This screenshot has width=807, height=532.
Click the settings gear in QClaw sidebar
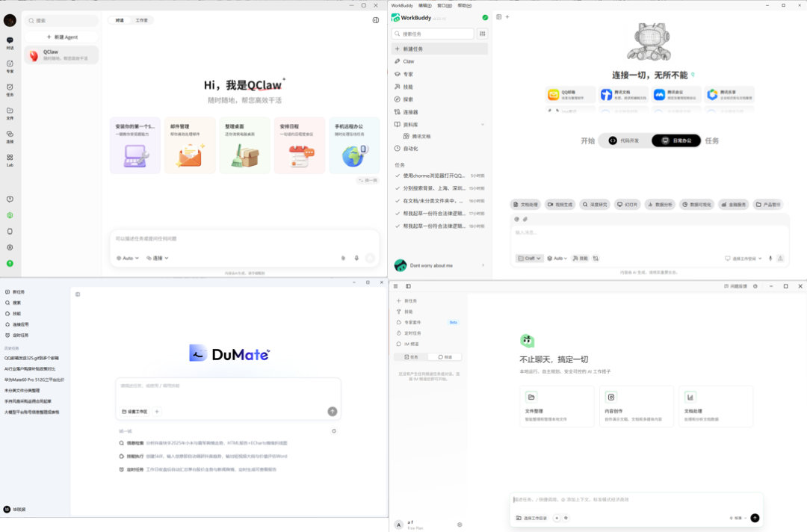coord(10,247)
